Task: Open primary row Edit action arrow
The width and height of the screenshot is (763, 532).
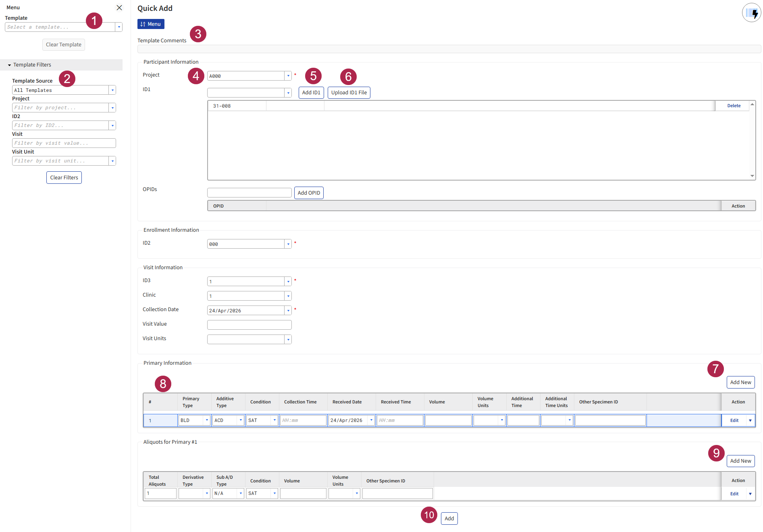Action: tap(750, 420)
